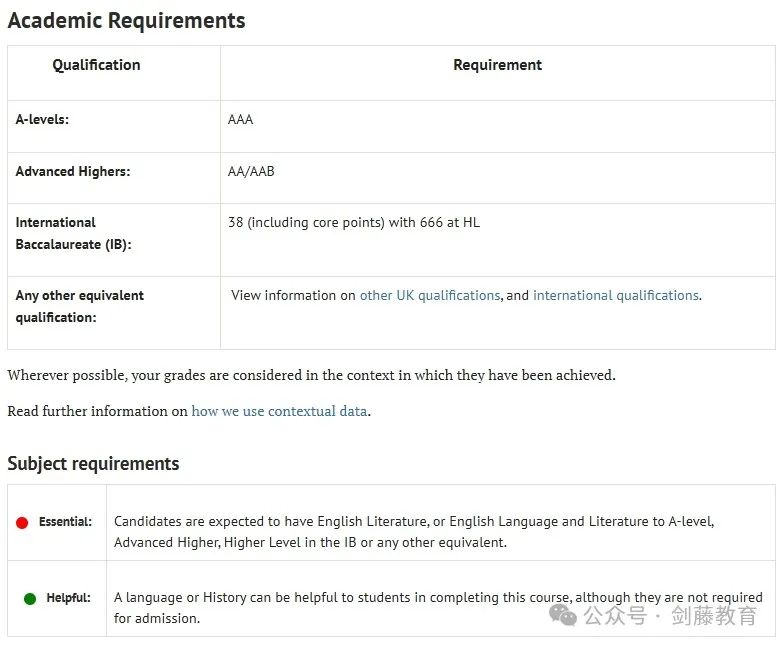Select the Qualification column header
This screenshot has height=646, width=782.
(x=96, y=65)
